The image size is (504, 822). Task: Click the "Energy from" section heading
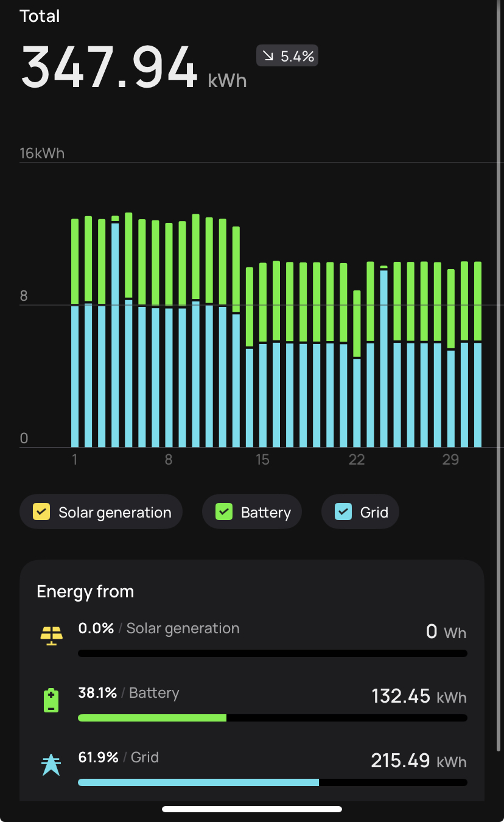point(85,592)
